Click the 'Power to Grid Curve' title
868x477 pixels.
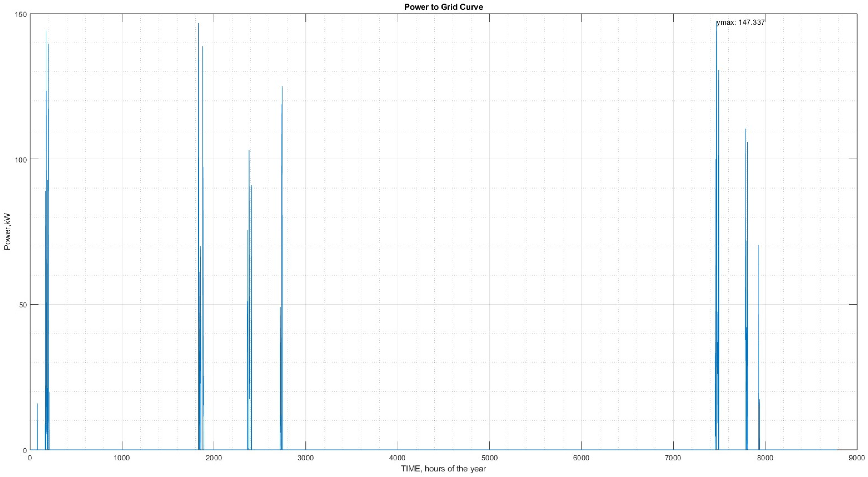443,7
